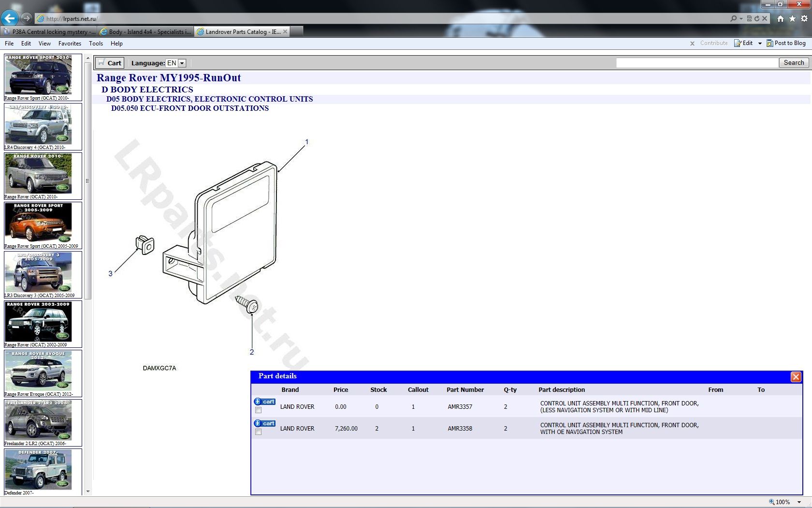Click the URL address bar

point(382,19)
